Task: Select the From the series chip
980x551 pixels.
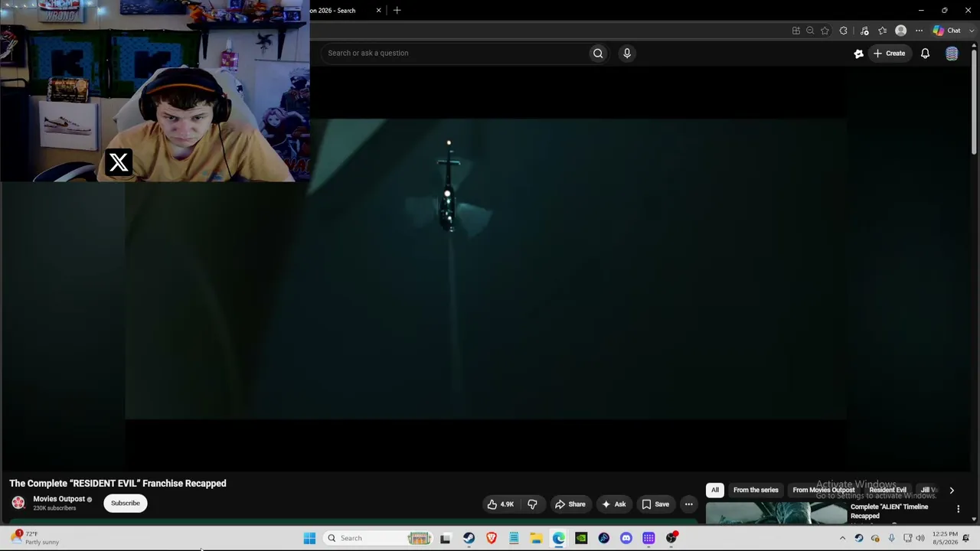Action: (756, 491)
